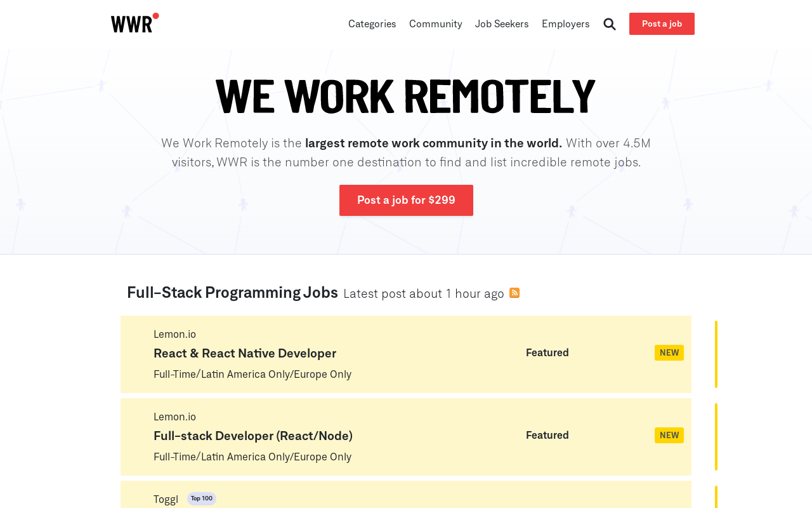
Task: Click Lemon.io company name in second listing
Action: tap(174, 417)
